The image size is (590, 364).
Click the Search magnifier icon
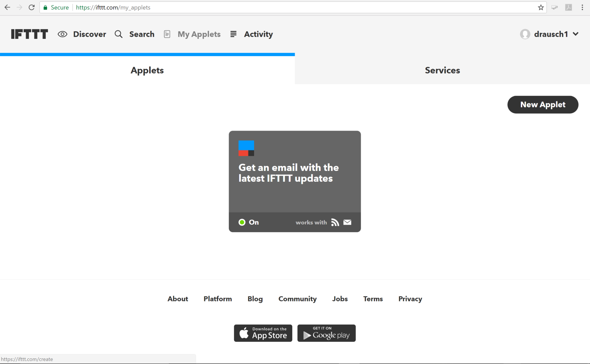119,34
